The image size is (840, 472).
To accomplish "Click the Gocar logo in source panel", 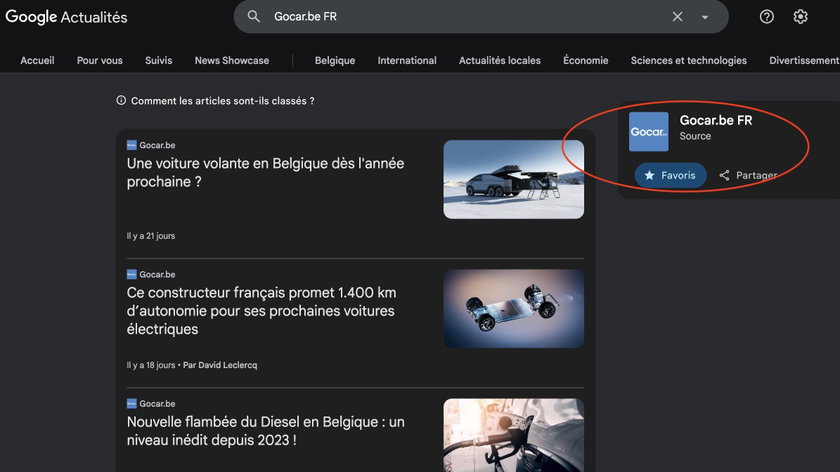I will click(x=648, y=132).
